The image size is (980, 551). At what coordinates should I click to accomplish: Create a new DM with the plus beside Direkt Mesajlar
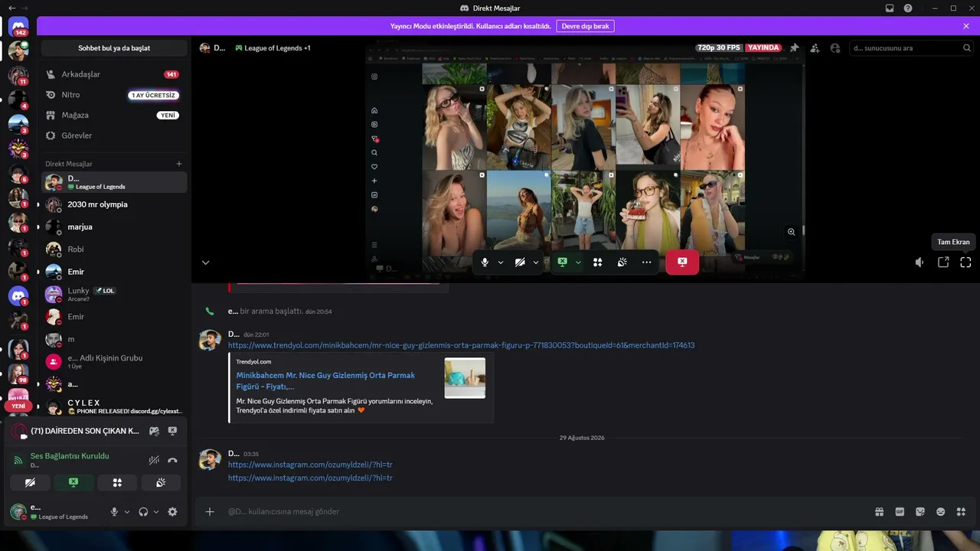click(x=179, y=164)
